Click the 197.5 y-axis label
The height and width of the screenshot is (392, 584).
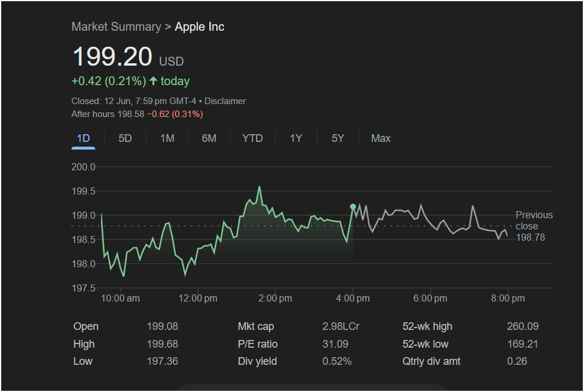tap(83, 288)
